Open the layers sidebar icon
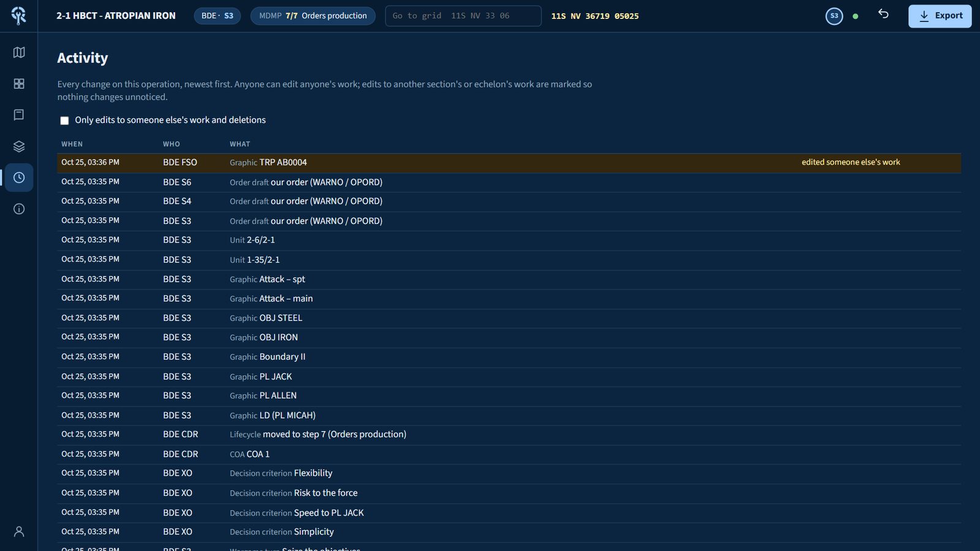Viewport: 980px width, 551px height. tap(19, 146)
